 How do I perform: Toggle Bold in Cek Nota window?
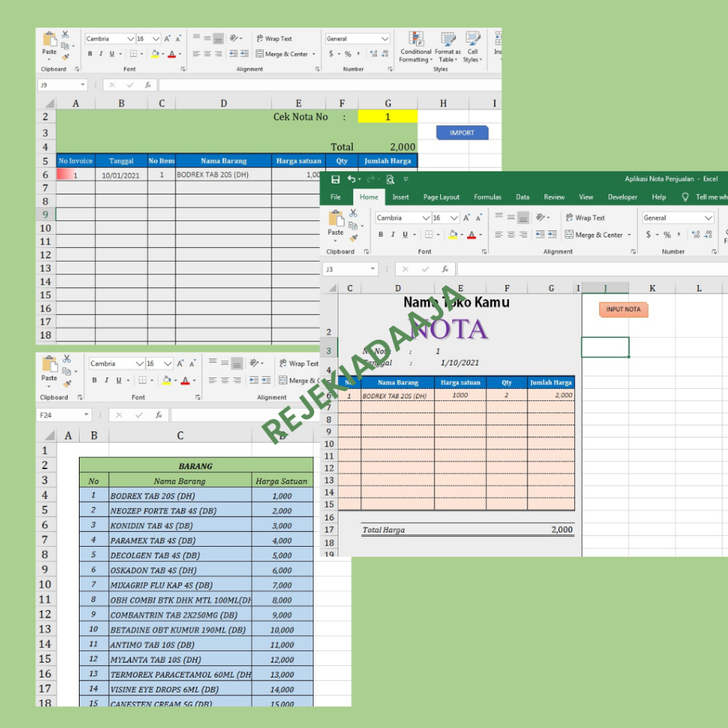90,54
